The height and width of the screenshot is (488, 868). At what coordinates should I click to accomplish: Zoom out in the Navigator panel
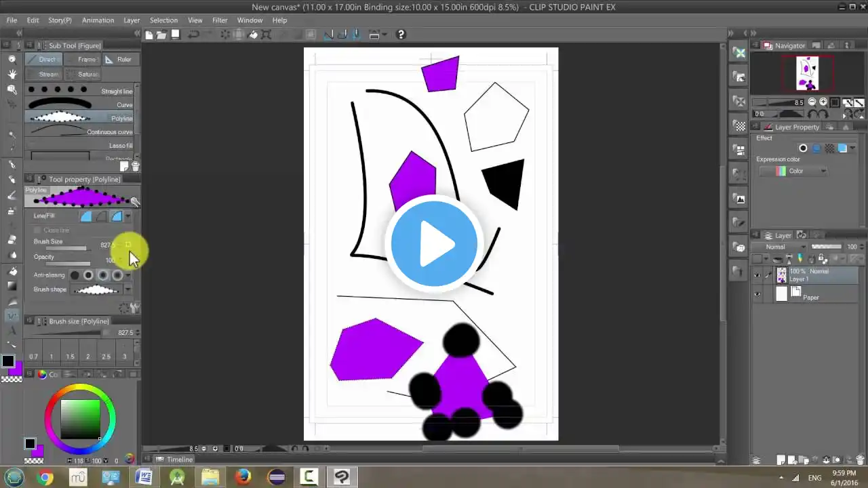click(812, 102)
